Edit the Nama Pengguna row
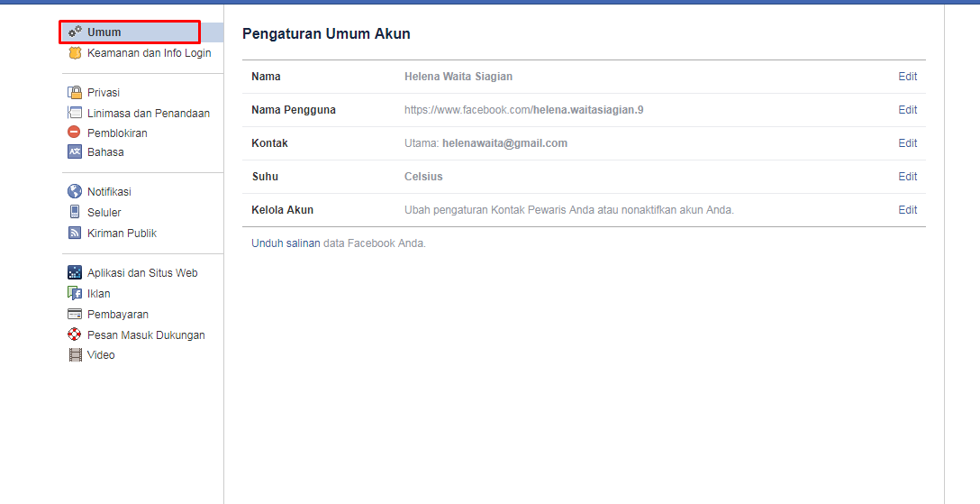 point(908,109)
